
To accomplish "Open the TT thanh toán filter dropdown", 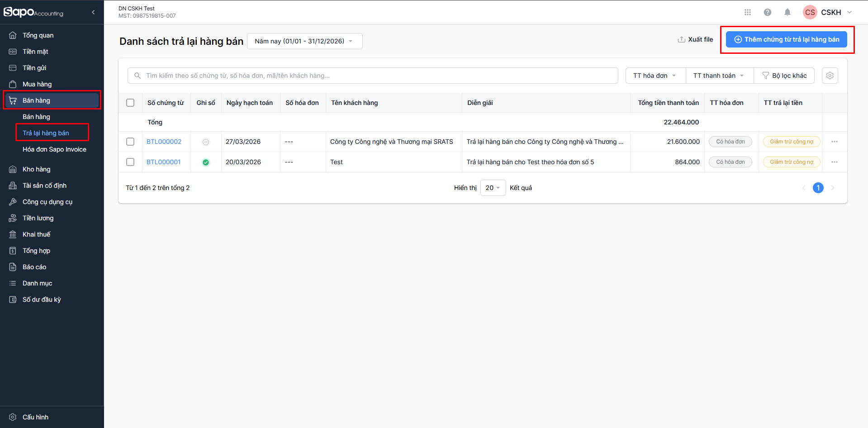I will point(720,76).
